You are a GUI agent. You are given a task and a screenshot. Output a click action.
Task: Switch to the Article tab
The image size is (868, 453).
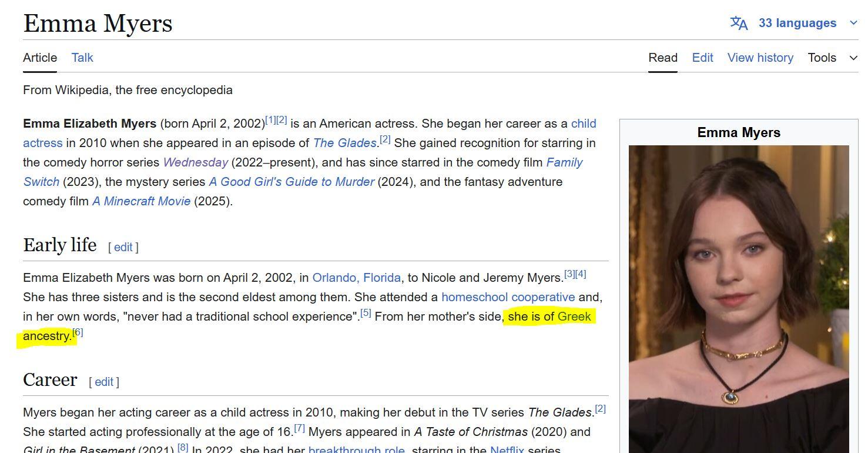pos(40,58)
